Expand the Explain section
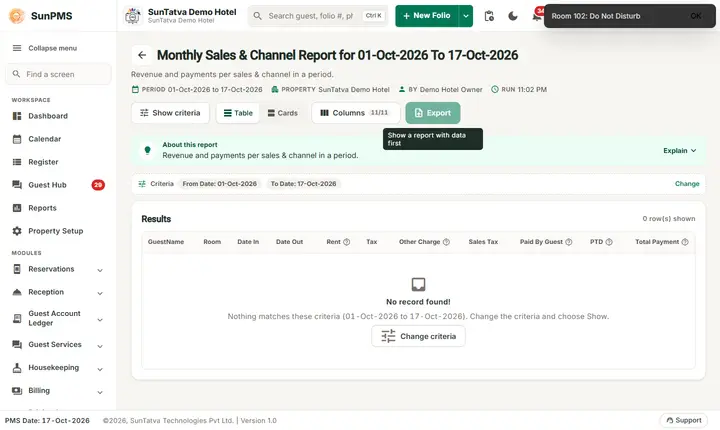The image size is (720, 430). [680, 151]
